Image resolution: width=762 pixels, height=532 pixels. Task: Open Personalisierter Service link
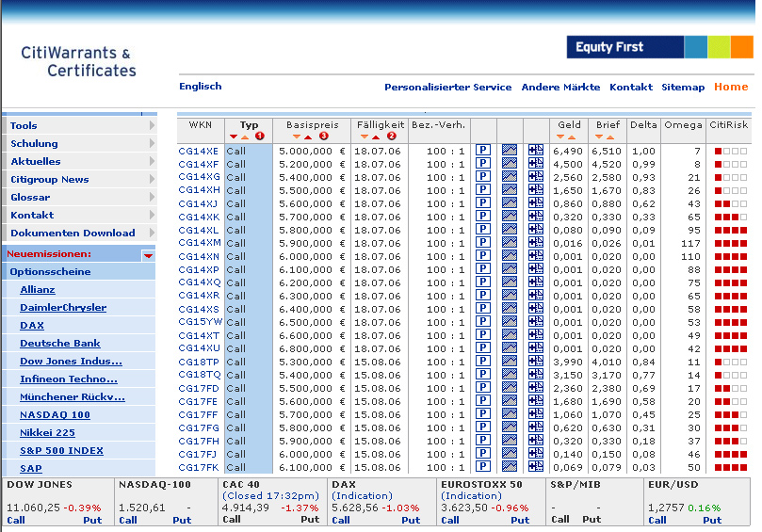447,87
